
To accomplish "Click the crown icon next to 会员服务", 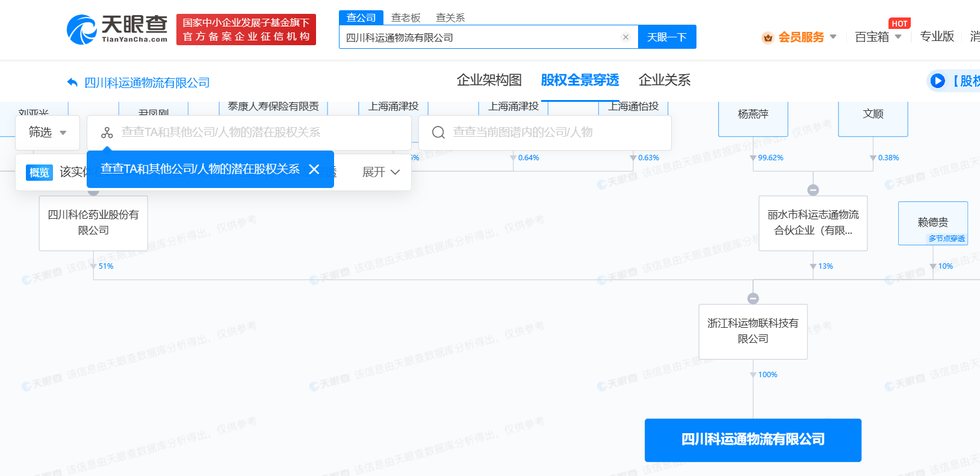I will coord(768,37).
